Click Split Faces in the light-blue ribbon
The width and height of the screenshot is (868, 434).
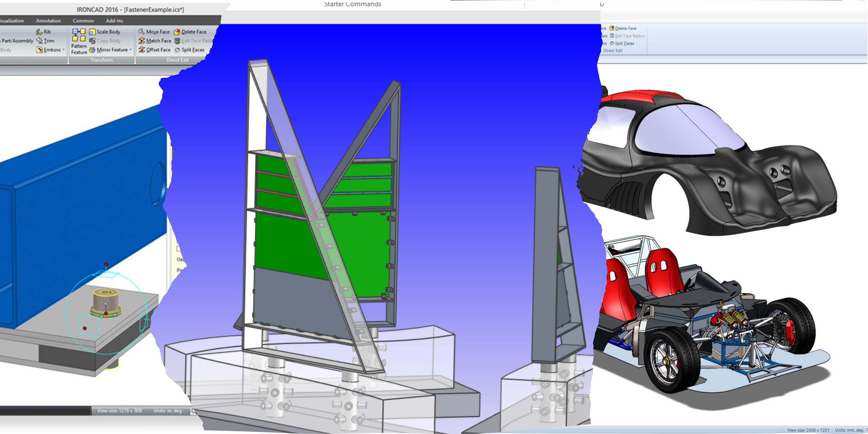coord(622,43)
